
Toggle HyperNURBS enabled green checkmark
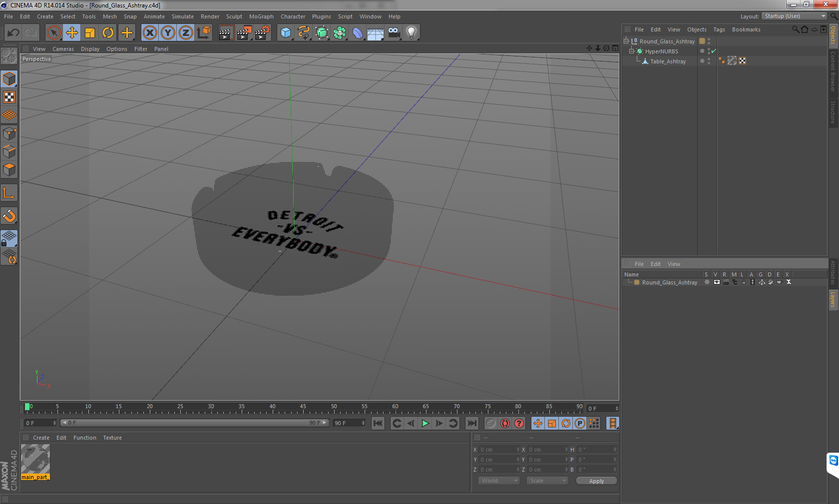coord(714,51)
